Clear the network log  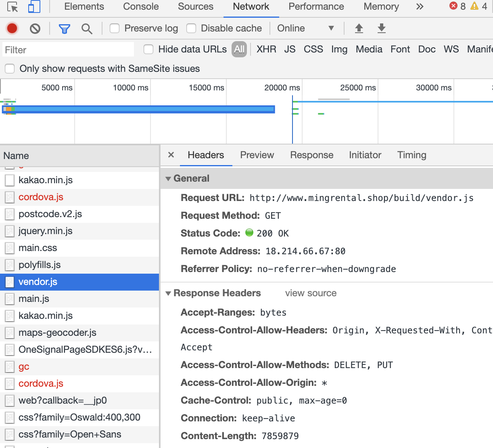pos(35,28)
